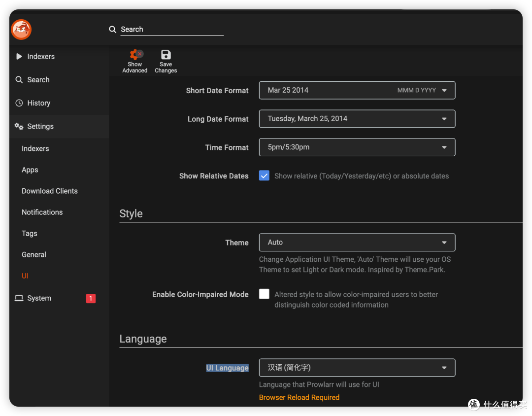Click the Language section heading
This screenshot has height=416, width=532.
pos(143,339)
